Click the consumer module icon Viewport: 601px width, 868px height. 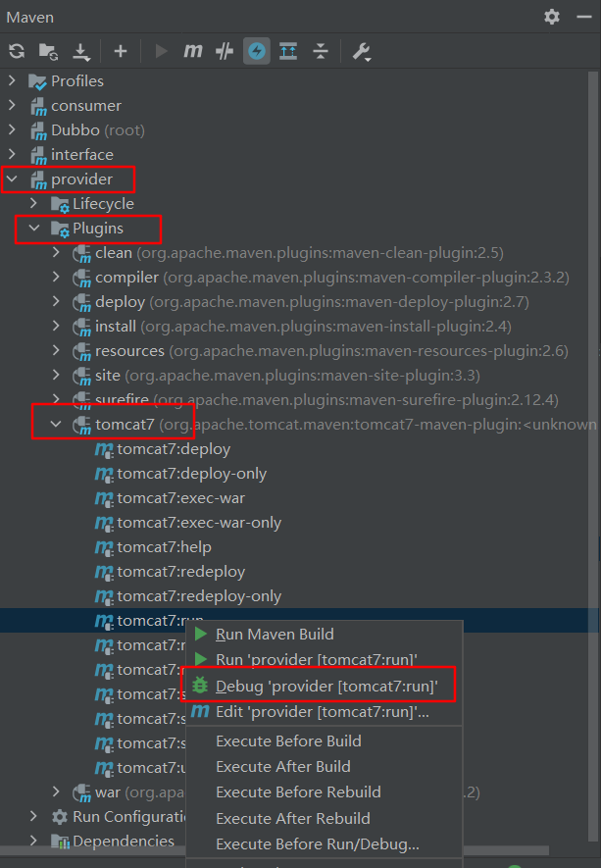click(x=38, y=106)
